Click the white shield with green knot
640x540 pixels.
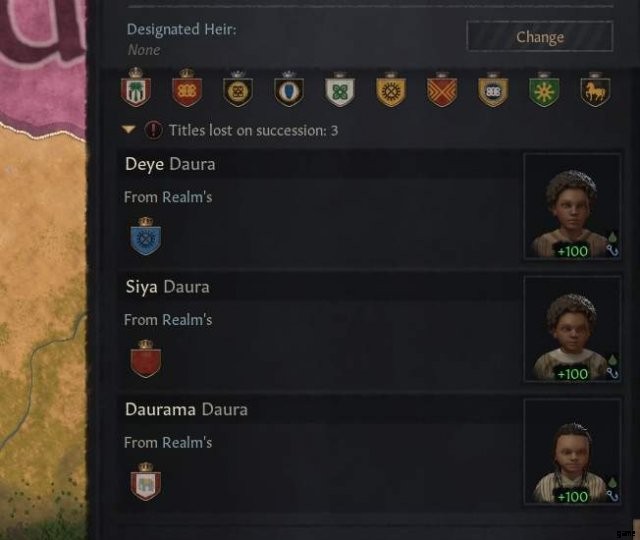340,89
